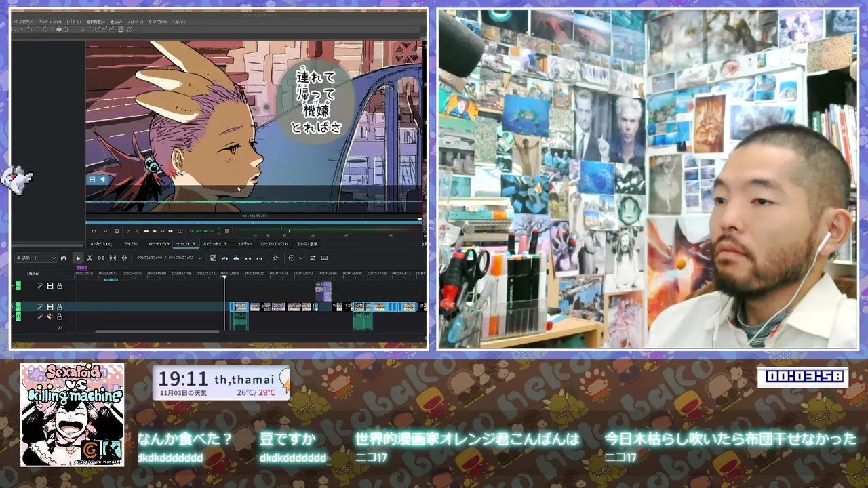The height and width of the screenshot is (488, 868).
Task: Activate the slip tool in timeline toolbar
Action: click(x=113, y=258)
